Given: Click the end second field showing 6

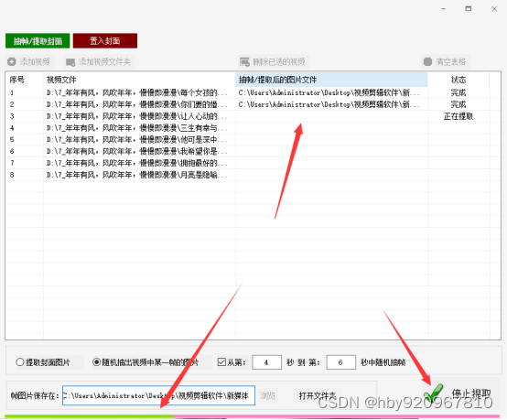Looking at the screenshot, I should click(341, 362).
